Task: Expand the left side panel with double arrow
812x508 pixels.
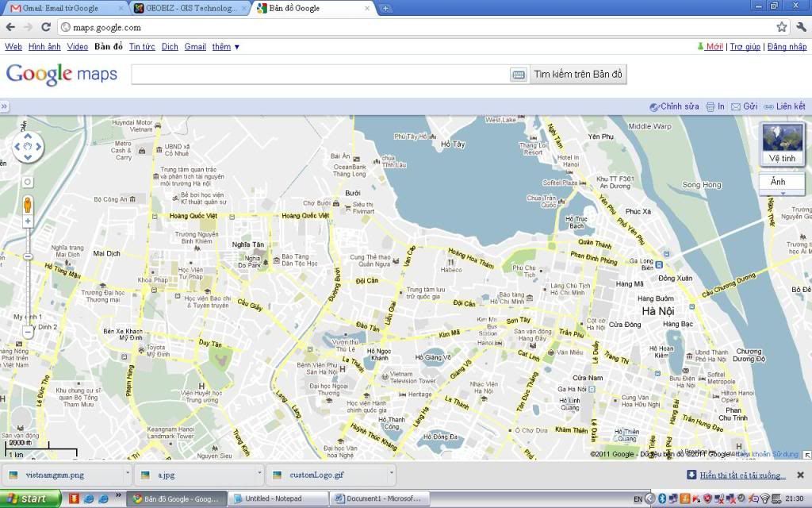Action: 4,106
